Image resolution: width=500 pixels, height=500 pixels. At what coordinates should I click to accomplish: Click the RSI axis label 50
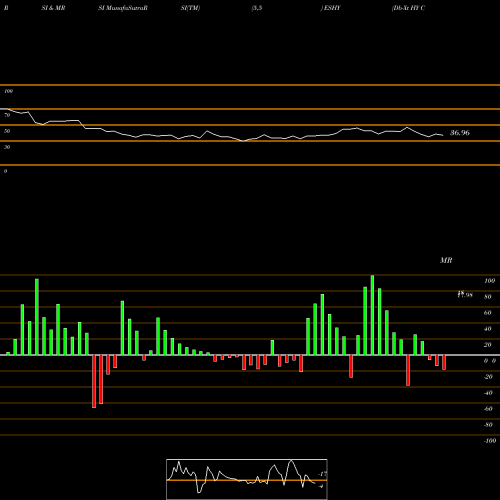(x=7, y=131)
